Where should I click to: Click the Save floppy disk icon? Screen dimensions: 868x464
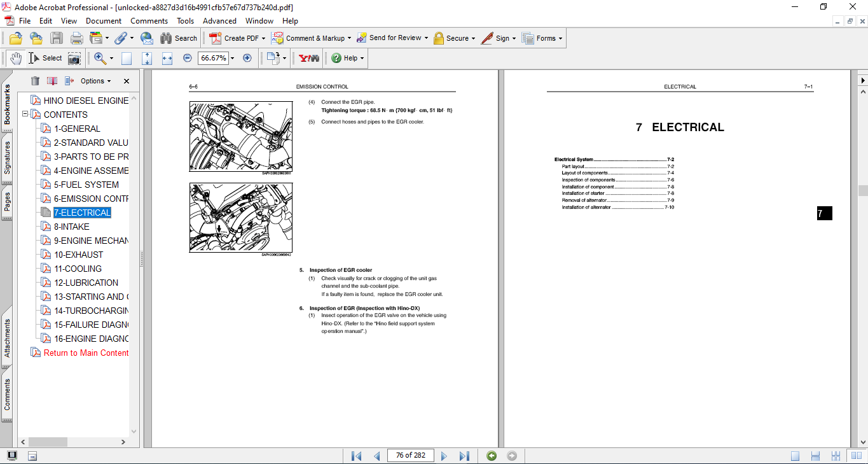point(57,38)
